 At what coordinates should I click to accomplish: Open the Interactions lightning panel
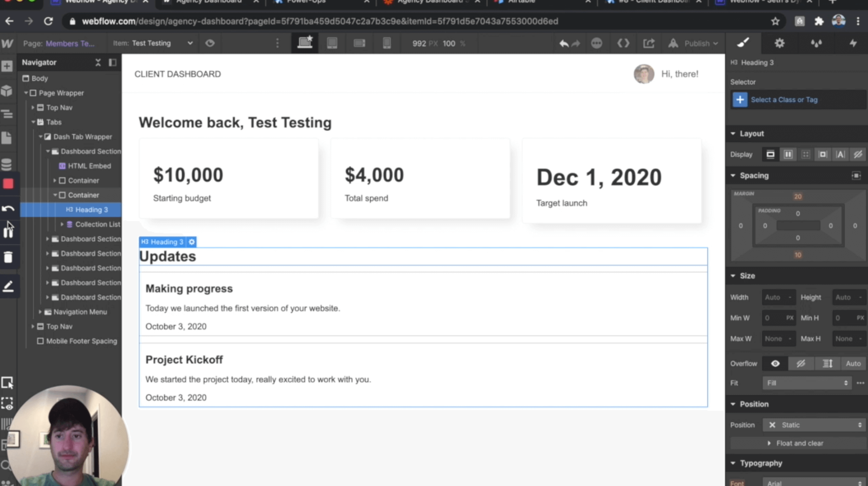853,43
